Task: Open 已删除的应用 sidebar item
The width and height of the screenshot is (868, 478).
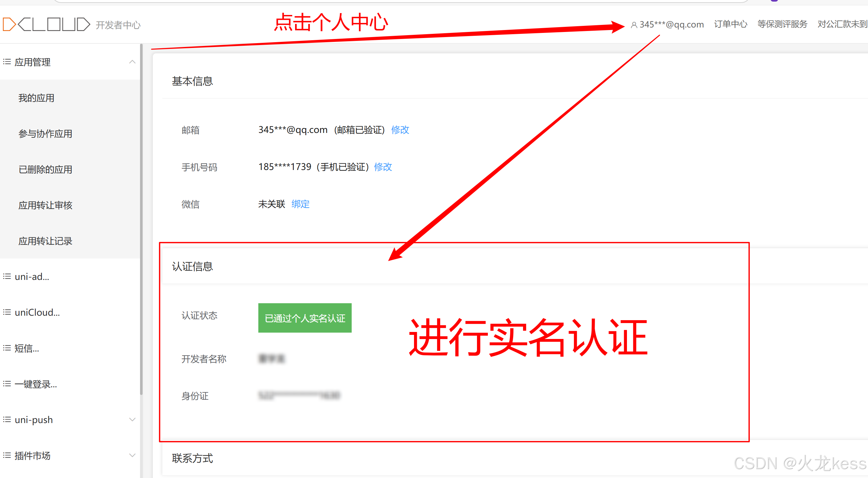Action: click(45, 169)
